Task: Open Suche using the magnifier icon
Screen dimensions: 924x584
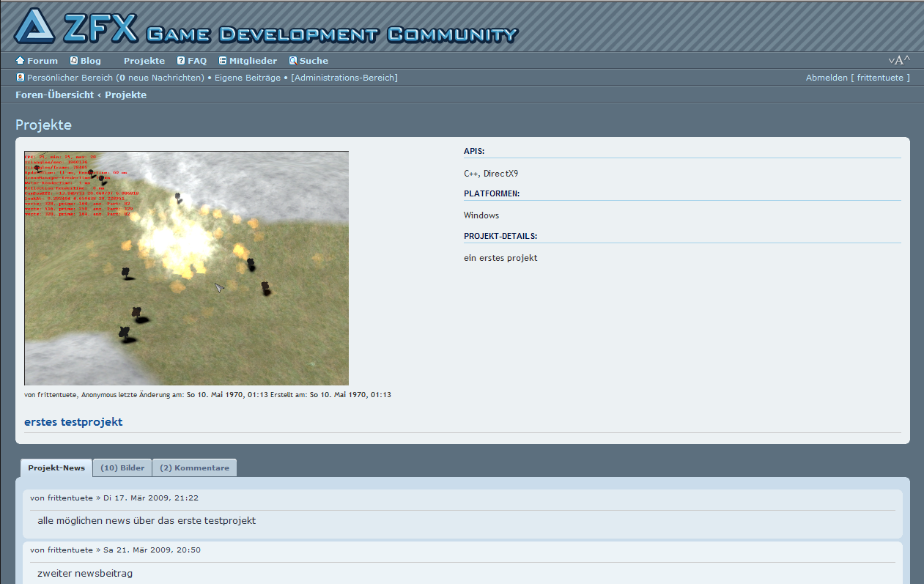Action: click(293, 61)
